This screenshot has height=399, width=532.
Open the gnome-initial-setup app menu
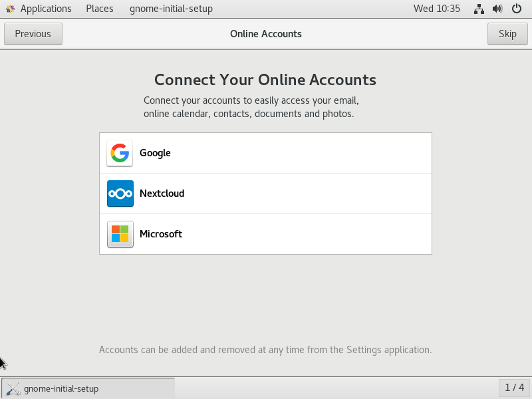[171, 9]
